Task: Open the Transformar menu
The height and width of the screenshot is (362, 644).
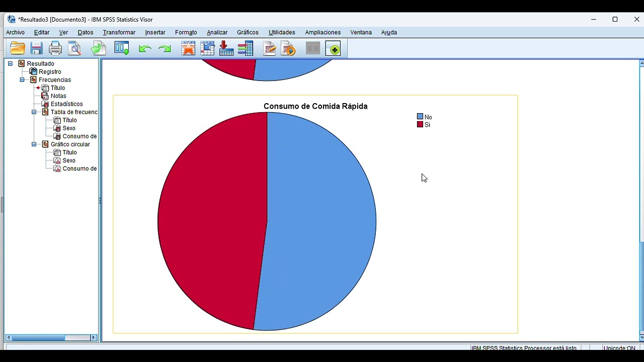Action: click(x=119, y=32)
